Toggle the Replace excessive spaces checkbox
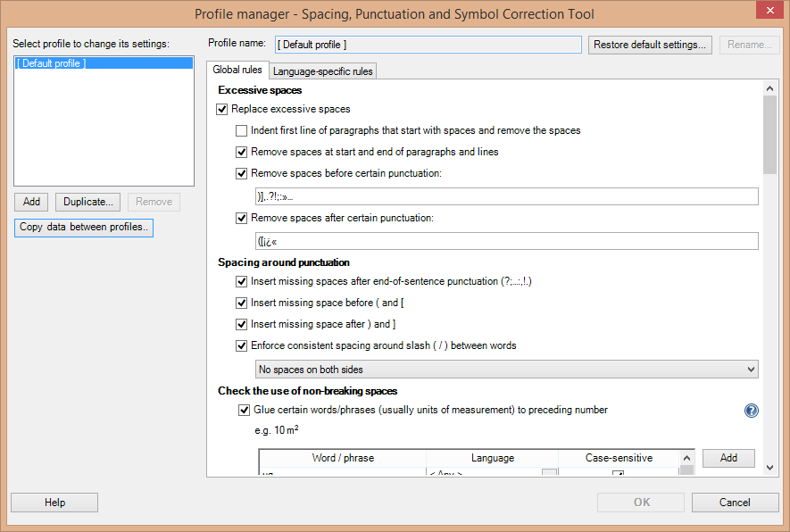Image resolution: width=790 pixels, height=532 pixels. coord(222,109)
